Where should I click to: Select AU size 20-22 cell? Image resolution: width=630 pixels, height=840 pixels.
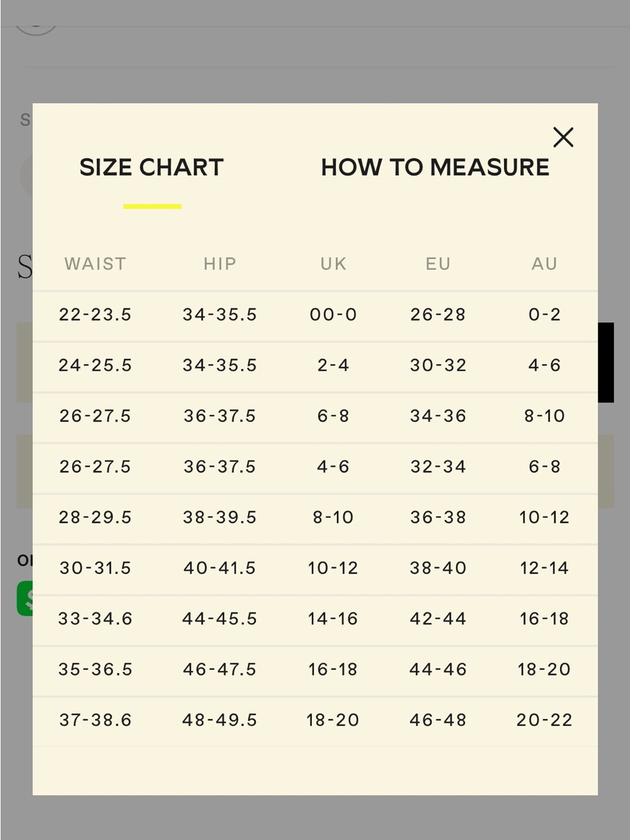544,720
